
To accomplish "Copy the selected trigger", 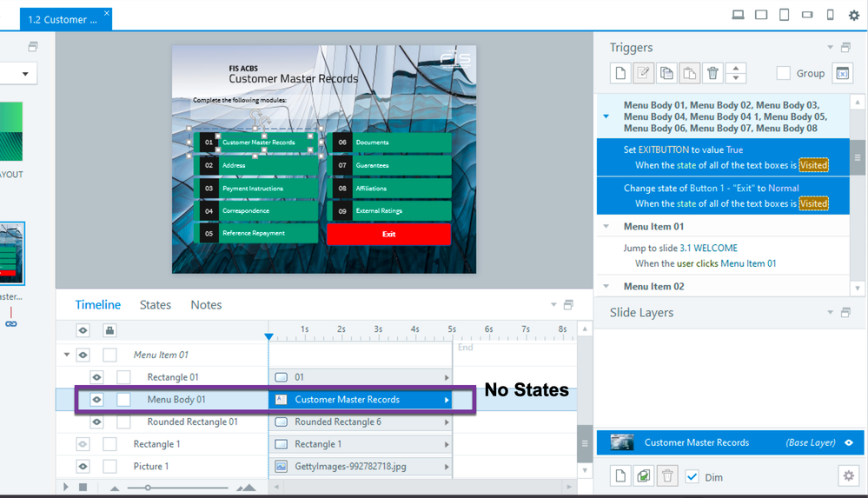I will pos(666,73).
